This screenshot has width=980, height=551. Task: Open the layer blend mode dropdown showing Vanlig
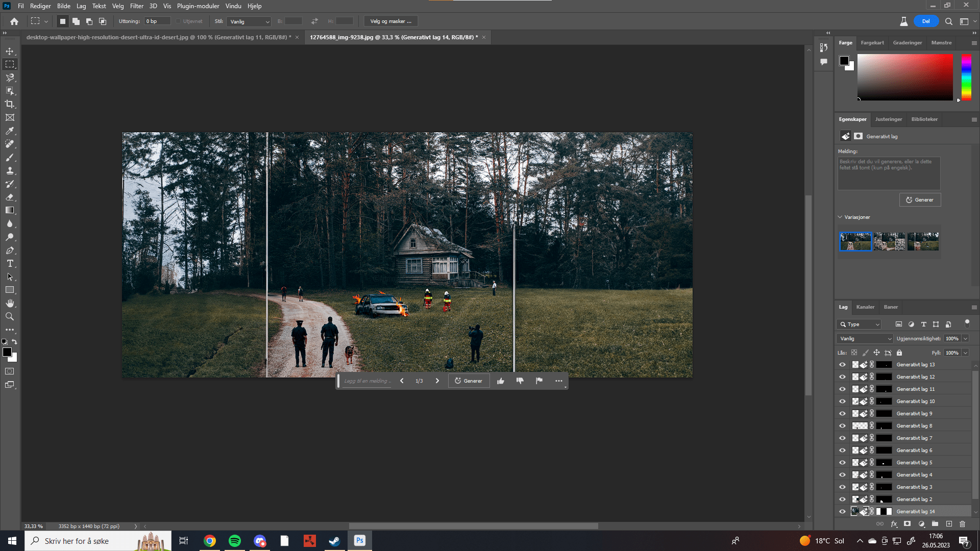(865, 338)
